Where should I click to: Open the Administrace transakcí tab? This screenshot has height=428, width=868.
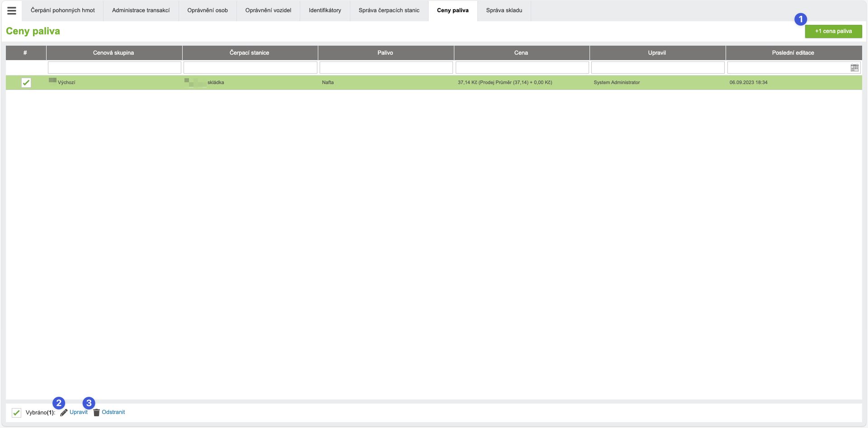[141, 10]
